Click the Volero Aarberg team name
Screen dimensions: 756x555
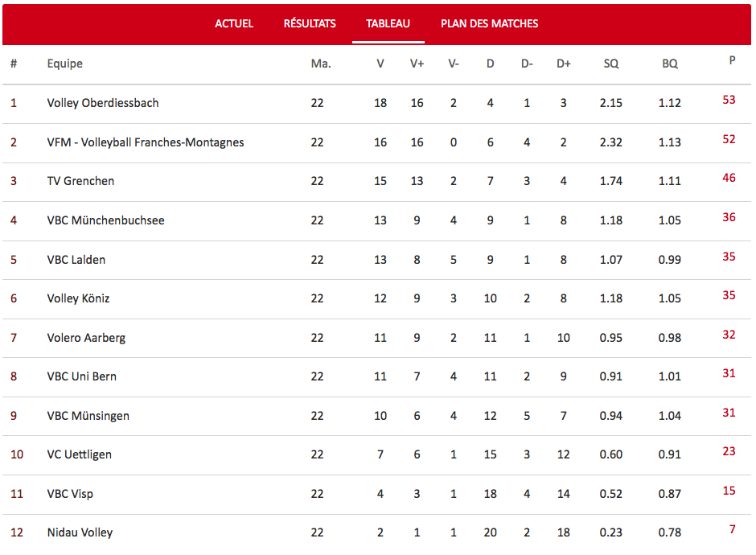[86, 338]
